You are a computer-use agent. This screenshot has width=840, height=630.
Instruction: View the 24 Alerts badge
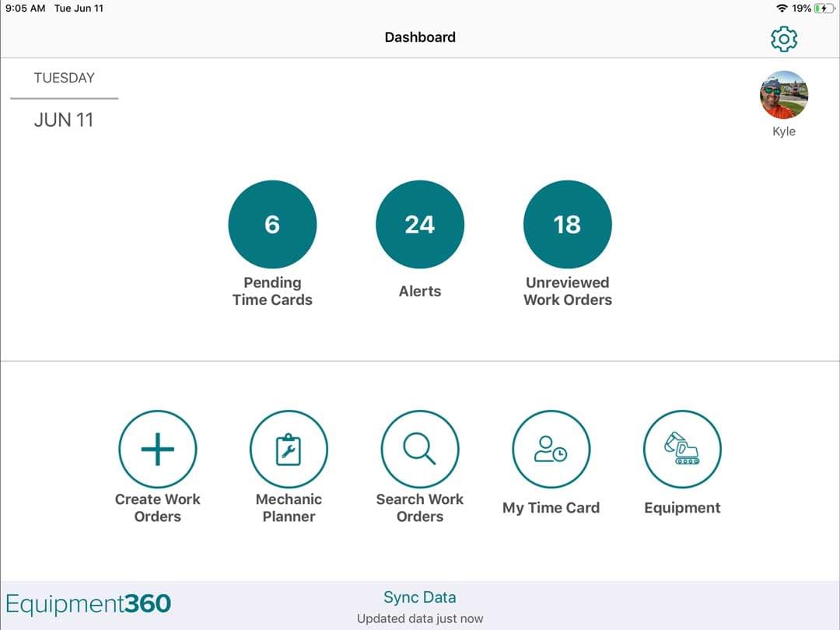click(420, 224)
